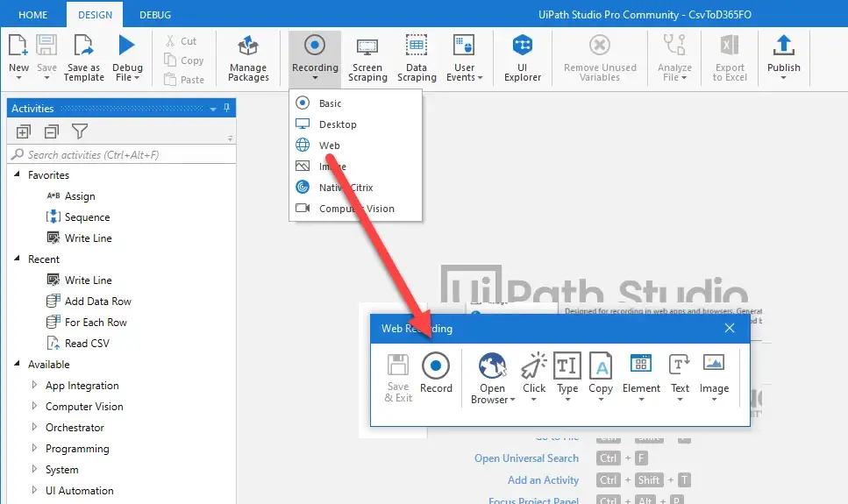Click Copy in the clipboard group

tap(184, 60)
